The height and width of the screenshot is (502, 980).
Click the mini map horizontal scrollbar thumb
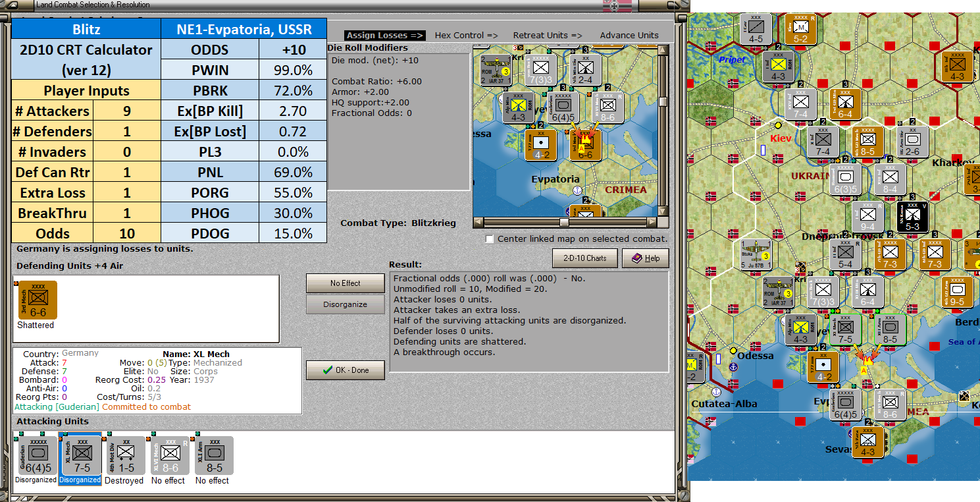pos(564,222)
